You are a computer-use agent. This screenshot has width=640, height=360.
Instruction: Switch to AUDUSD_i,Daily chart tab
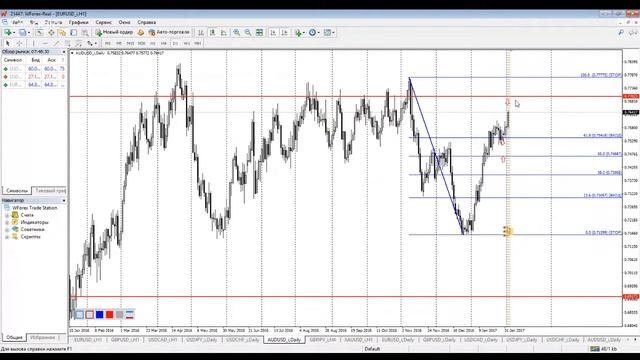284,340
